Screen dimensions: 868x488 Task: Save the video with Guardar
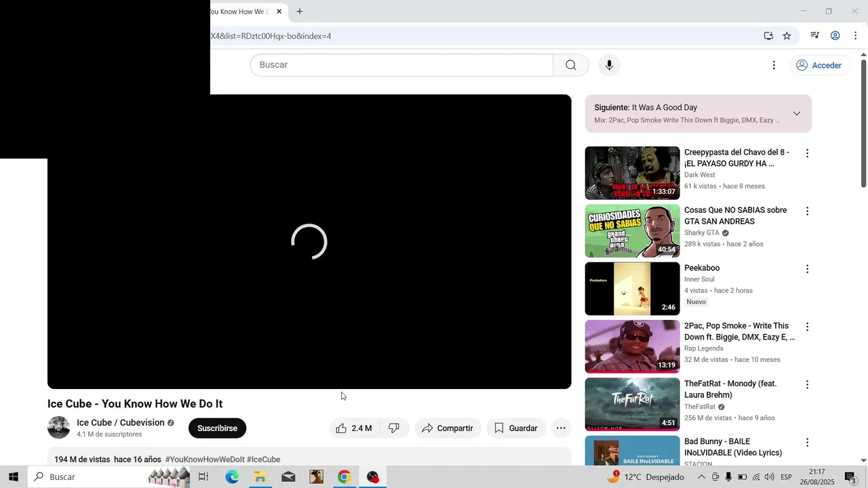pyautogui.click(x=516, y=428)
